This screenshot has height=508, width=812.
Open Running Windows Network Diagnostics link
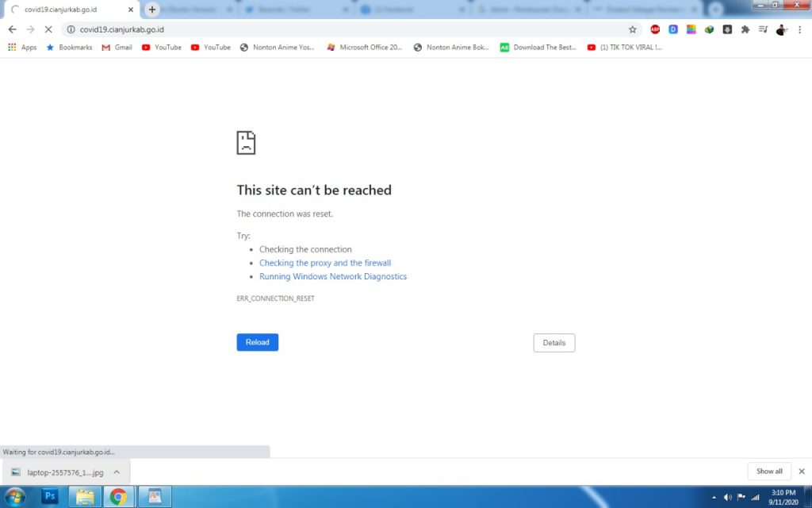[x=332, y=277]
